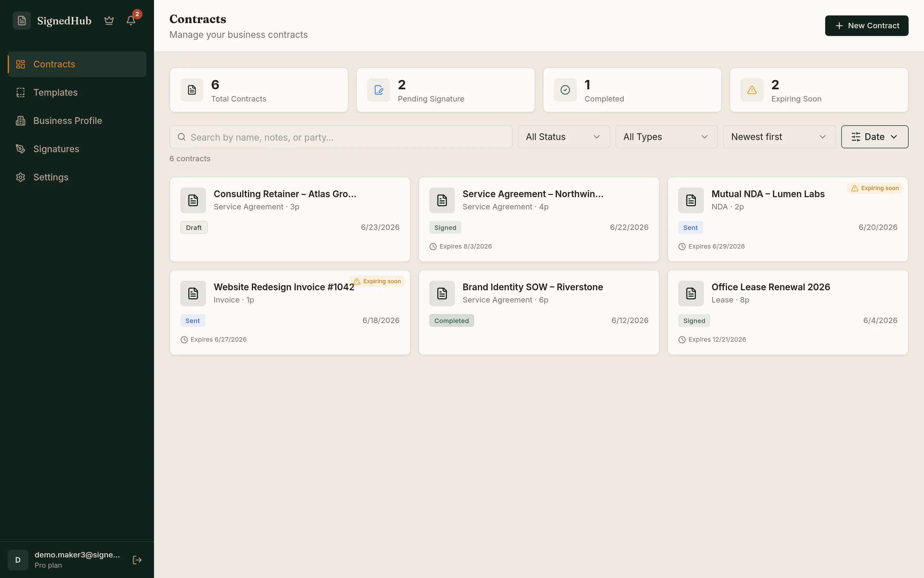Click Signed badge on Northwin contract
Viewport: 924px width, 578px height.
point(445,227)
